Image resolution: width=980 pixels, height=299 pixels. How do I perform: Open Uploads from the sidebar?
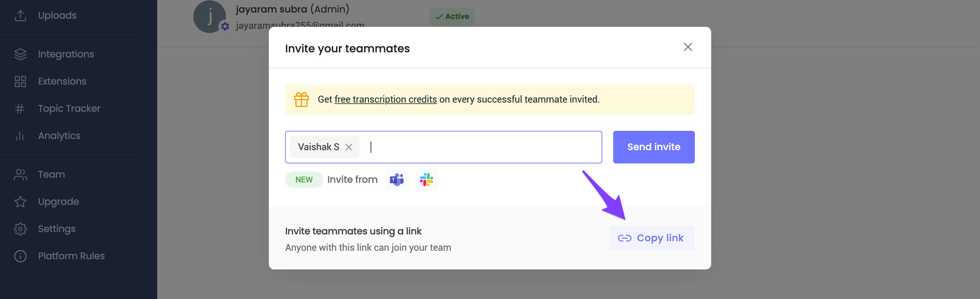57,16
